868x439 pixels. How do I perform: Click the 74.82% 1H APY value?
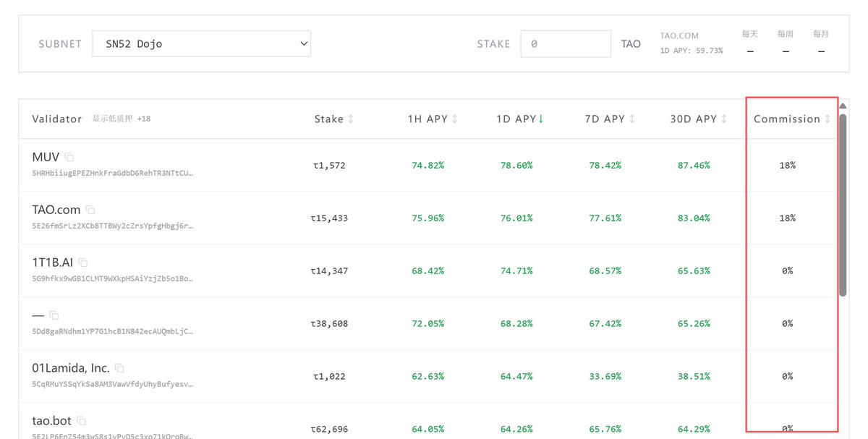click(x=427, y=166)
